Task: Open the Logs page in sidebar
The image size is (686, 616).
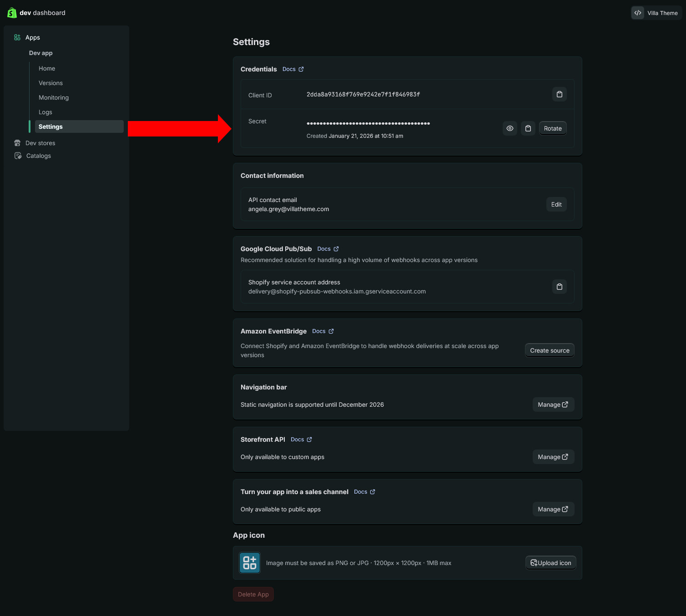Action: [45, 112]
